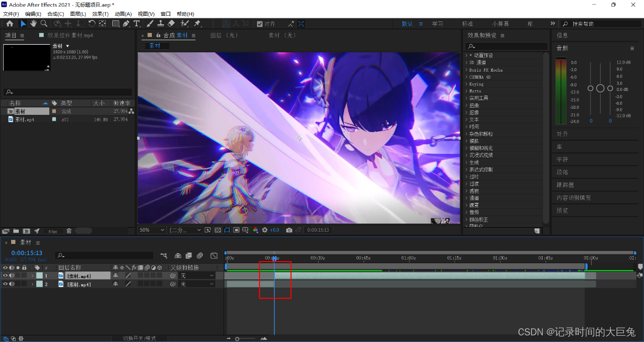Click the graph editor icon in timeline

tap(214, 256)
